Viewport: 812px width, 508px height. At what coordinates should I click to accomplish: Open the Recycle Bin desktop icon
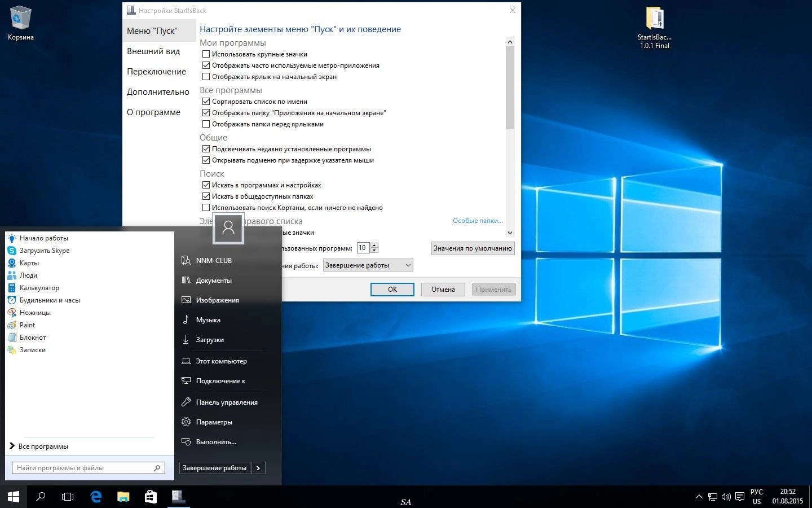click(21, 23)
